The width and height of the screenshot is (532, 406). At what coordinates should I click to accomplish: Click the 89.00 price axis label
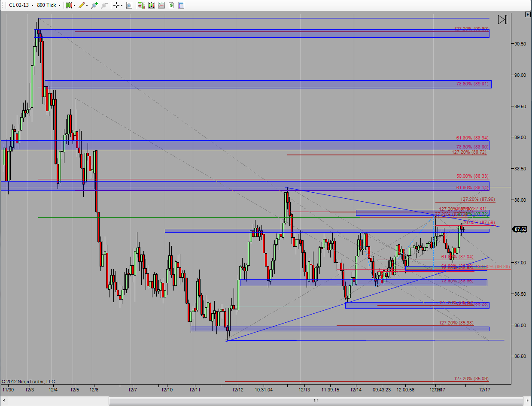click(520, 137)
